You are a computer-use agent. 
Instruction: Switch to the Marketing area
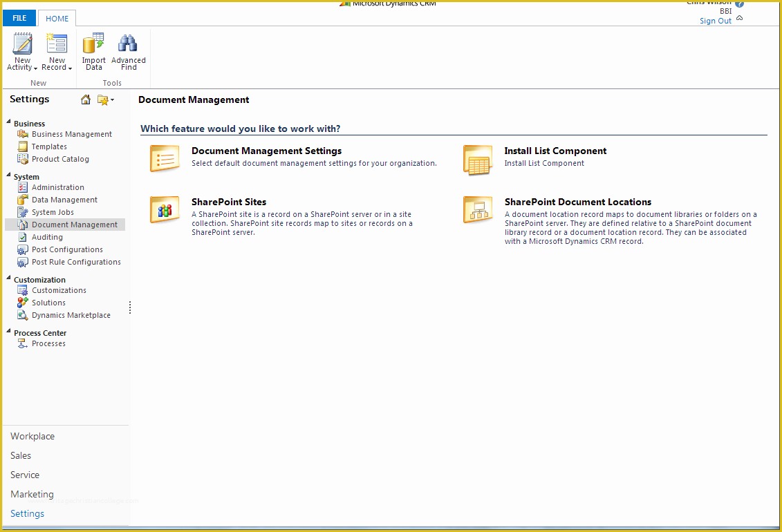pyautogui.click(x=32, y=494)
